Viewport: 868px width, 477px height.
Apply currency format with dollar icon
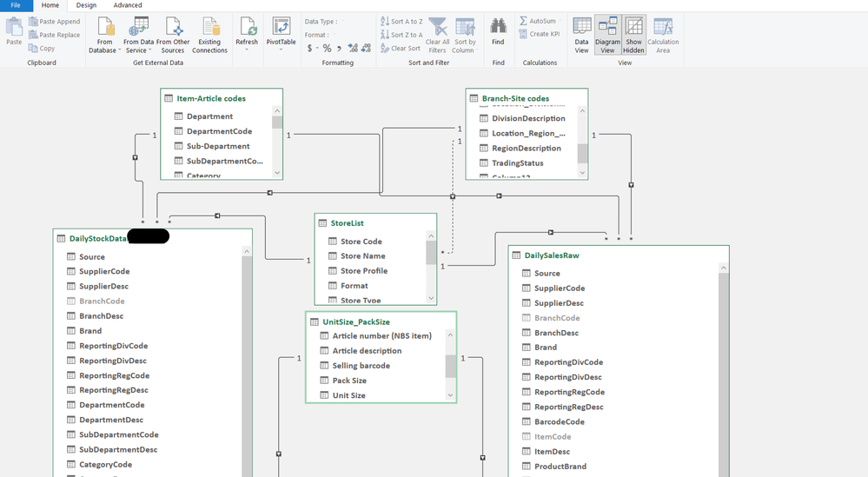click(x=309, y=48)
